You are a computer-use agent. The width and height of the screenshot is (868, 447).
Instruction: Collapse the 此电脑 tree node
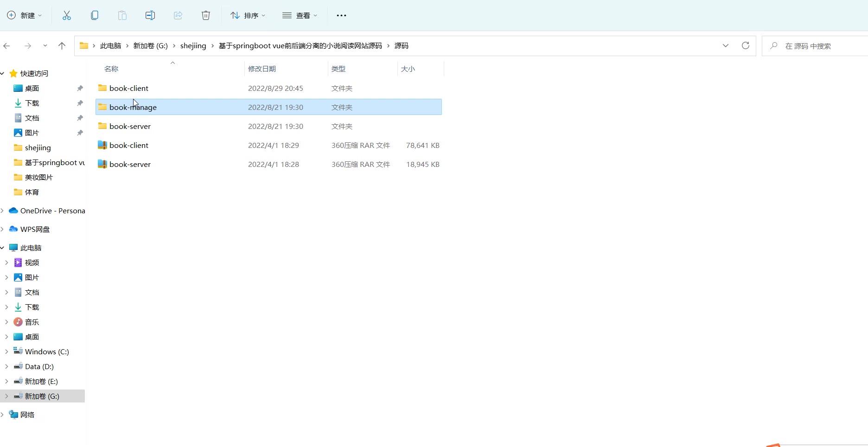coord(2,248)
